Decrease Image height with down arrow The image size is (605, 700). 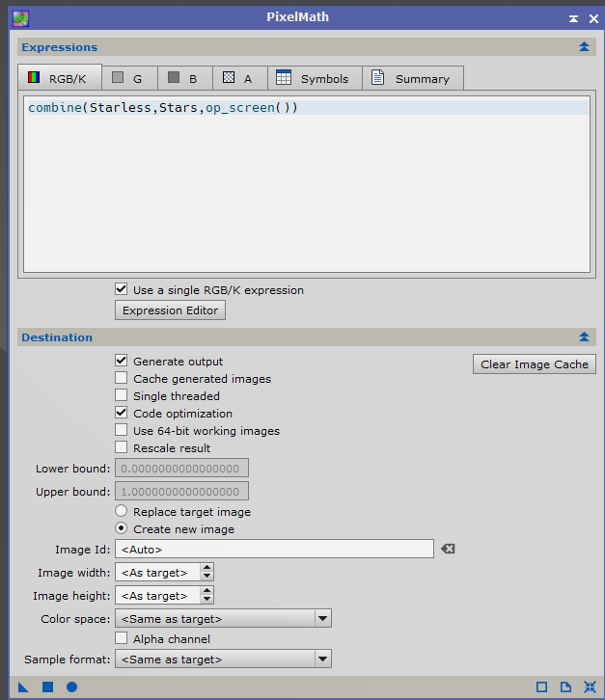pos(206,600)
